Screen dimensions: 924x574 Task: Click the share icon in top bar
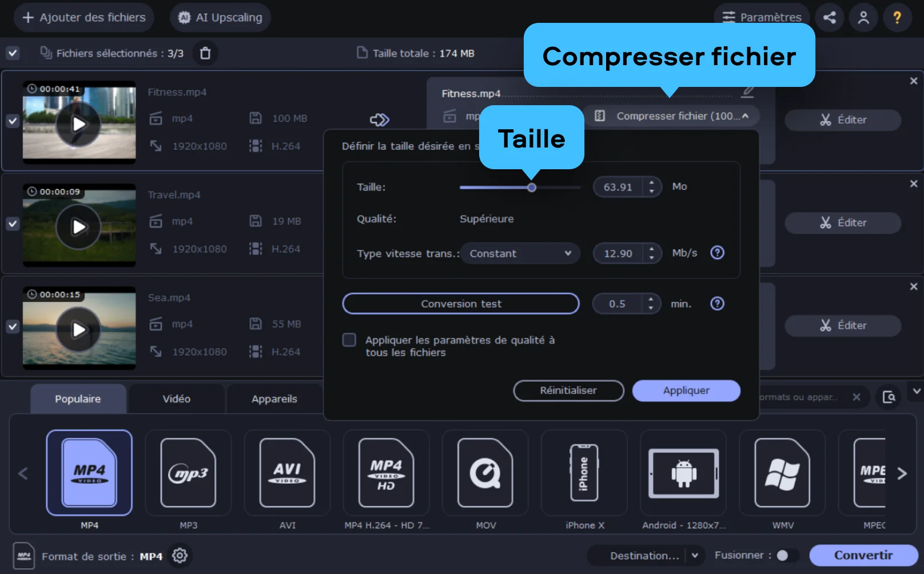[x=829, y=18]
